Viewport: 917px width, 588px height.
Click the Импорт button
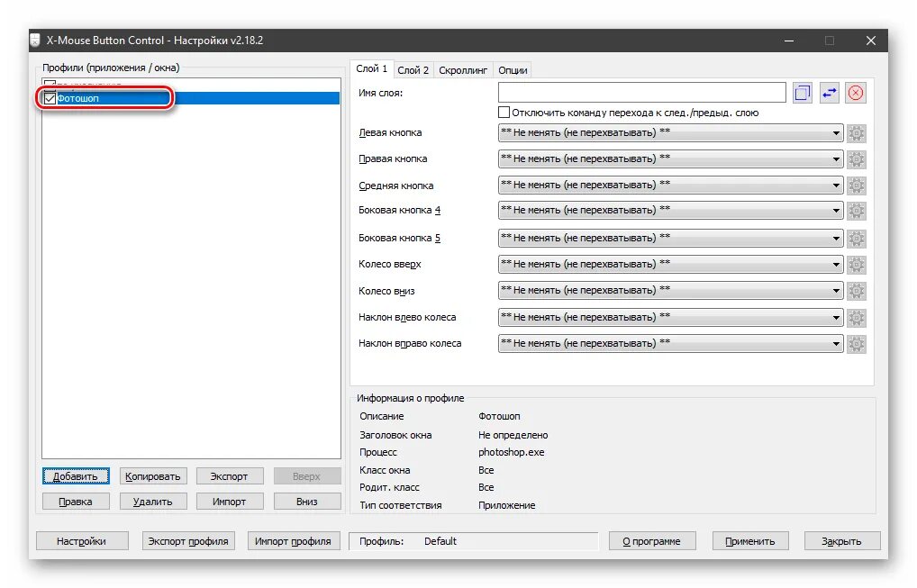tap(229, 502)
